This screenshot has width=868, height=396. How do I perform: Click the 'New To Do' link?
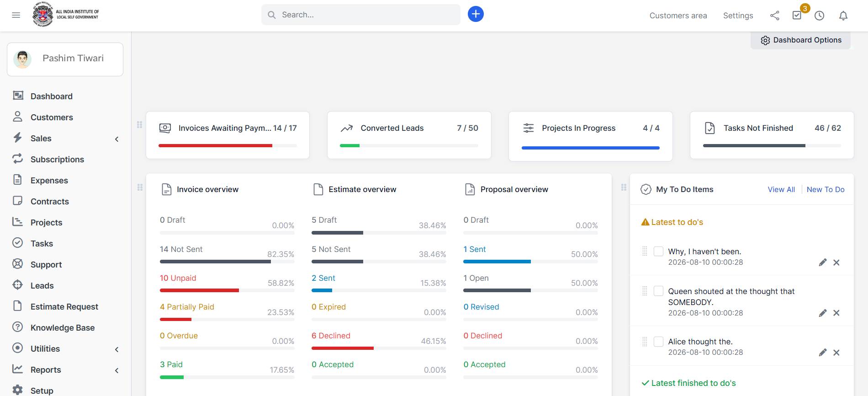click(826, 189)
